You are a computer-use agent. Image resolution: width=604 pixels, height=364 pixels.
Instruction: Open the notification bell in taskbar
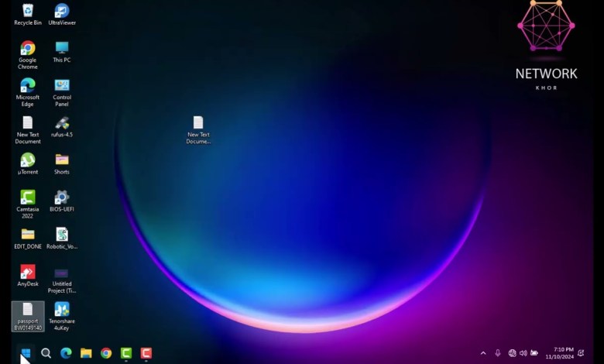(x=581, y=353)
